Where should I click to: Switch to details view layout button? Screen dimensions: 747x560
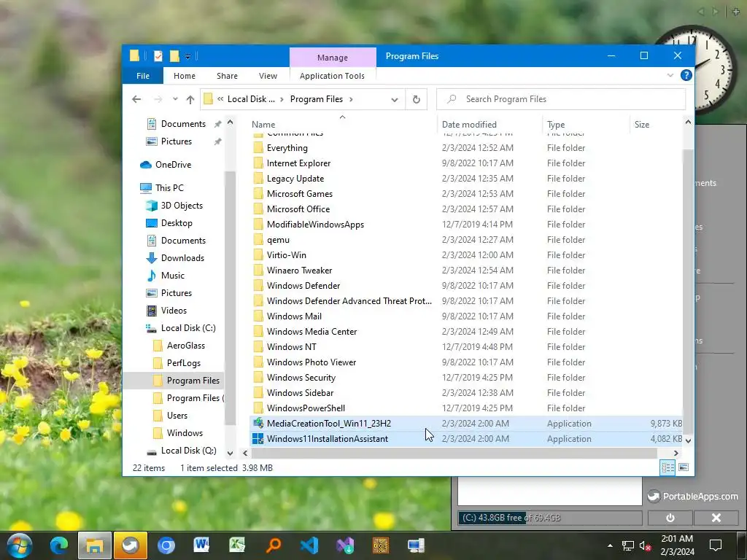(x=667, y=467)
